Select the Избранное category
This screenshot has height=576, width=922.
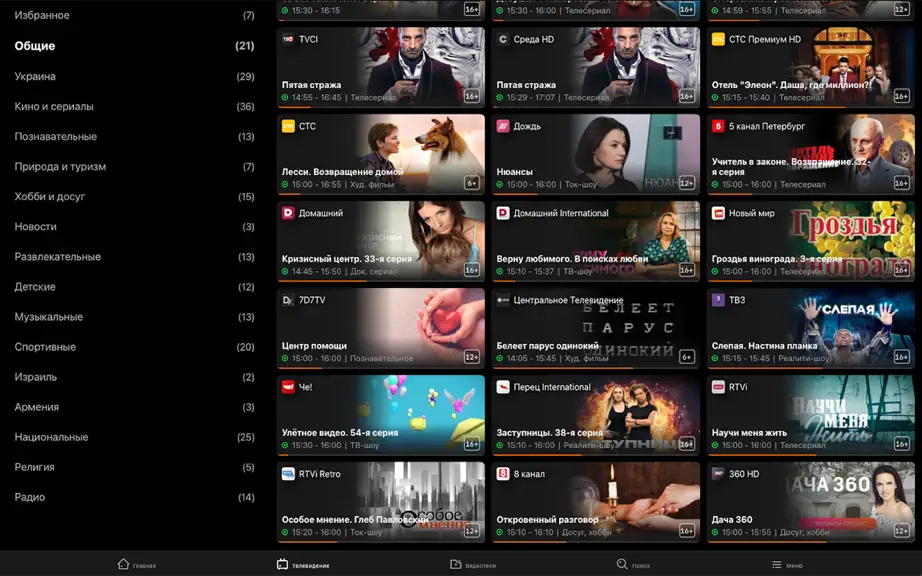[x=134, y=15]
